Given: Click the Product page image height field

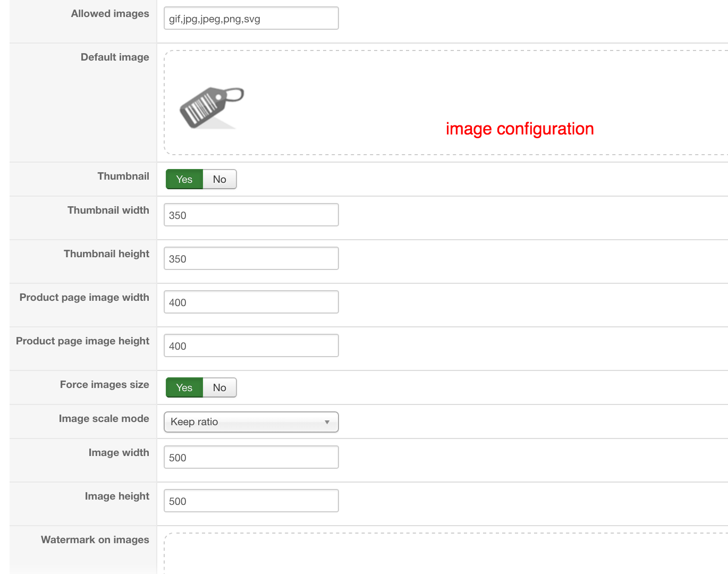Looking at the screenshot, I should point(251,346).
